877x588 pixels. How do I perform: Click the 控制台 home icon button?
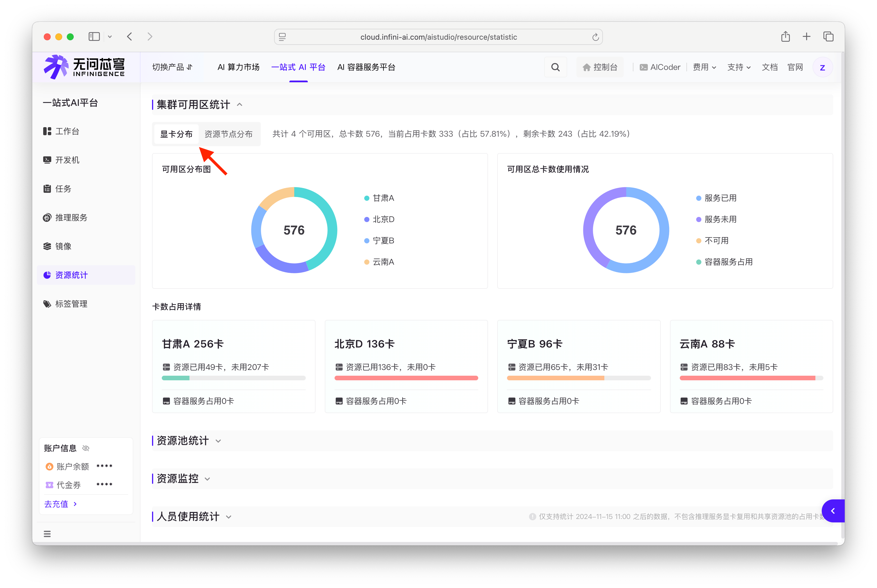tap(600, 67)
